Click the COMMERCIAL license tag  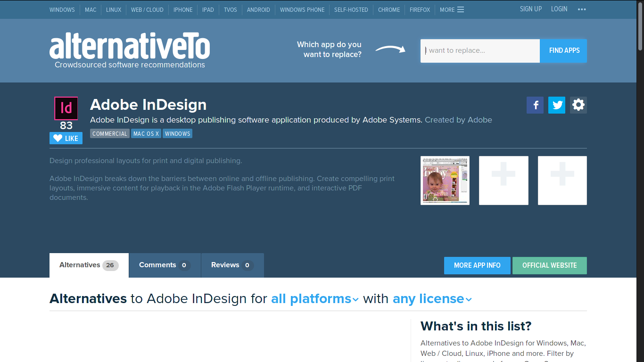click(x=110, y=134)
